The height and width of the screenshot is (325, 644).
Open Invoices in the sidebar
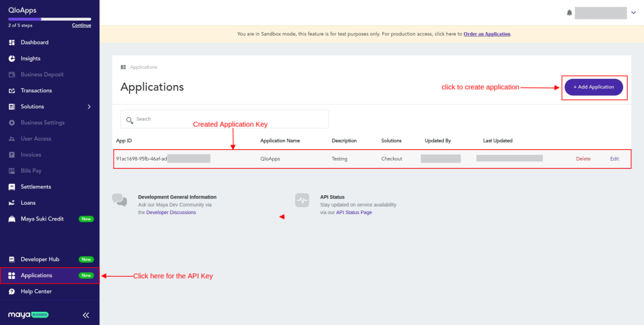pos(31,155)
